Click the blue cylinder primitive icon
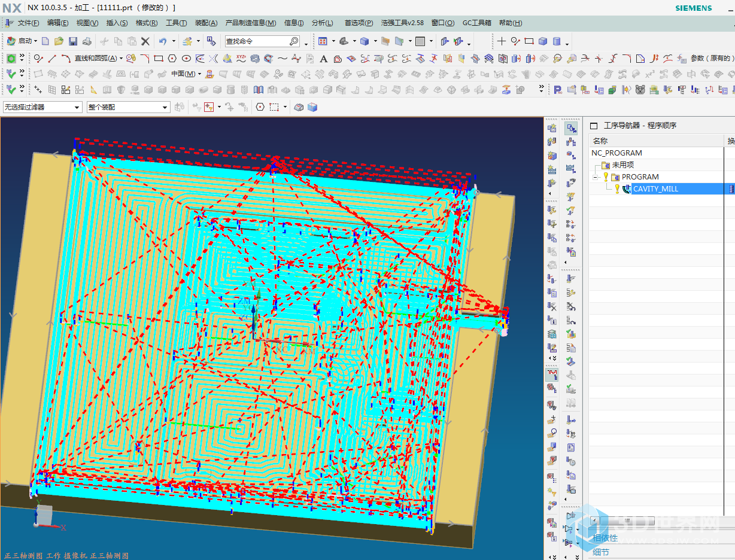 point(557,41)
